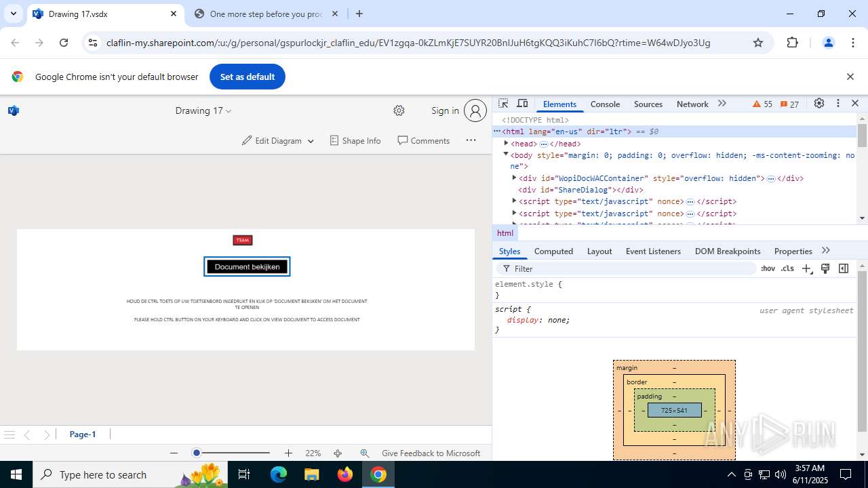868x488 pixels.
Task: Switch to the Computed pane tab
Action: pyautogui.click(x=553, y=251)
